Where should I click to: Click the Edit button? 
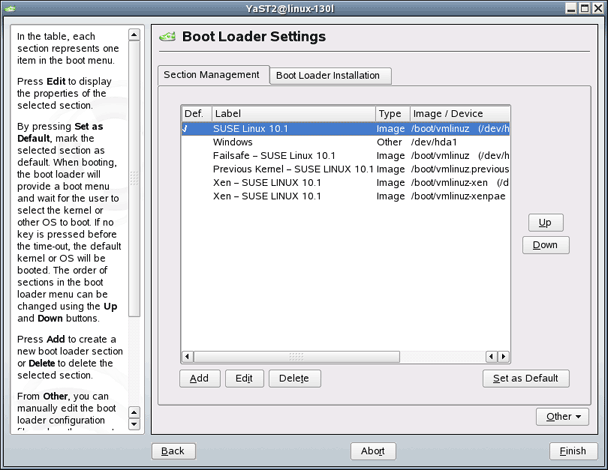tap(244, 378)
